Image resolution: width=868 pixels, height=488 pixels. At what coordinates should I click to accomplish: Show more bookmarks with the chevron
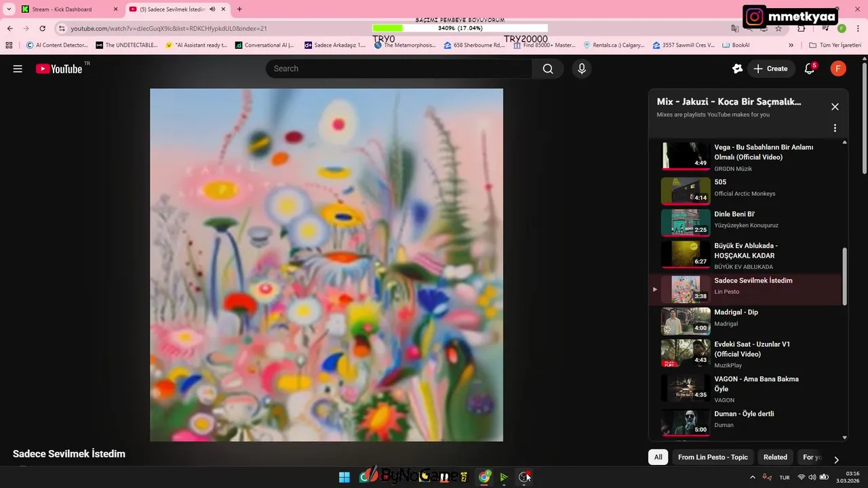(x=791, y=45)
